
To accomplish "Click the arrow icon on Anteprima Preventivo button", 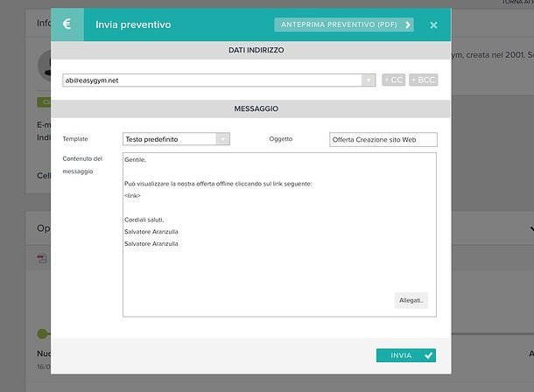I will coord(408,24).
